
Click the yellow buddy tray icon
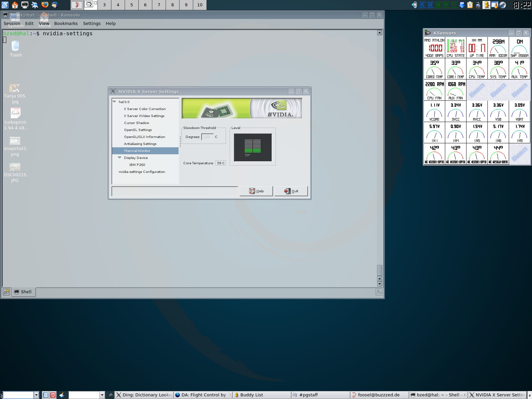click(x=486, y=5)
